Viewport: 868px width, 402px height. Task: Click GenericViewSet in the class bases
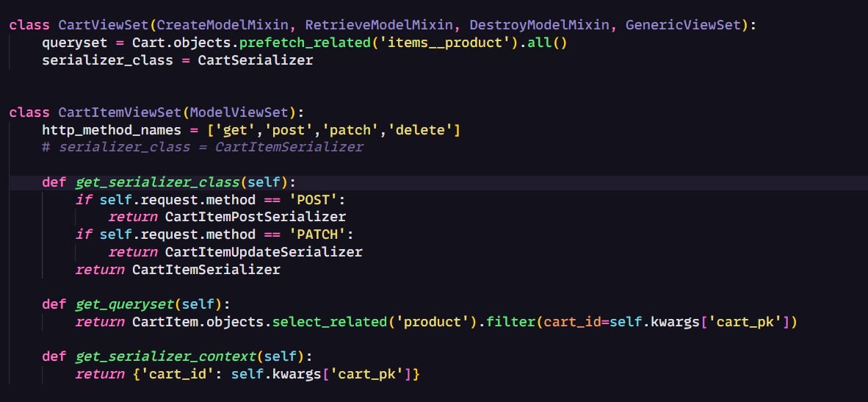(x=683, y=25)
